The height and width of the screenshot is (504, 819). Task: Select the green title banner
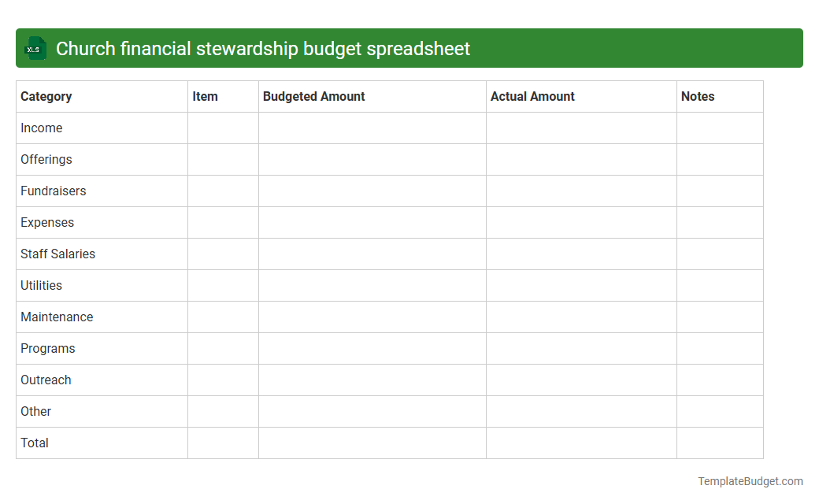coord(409,48)
